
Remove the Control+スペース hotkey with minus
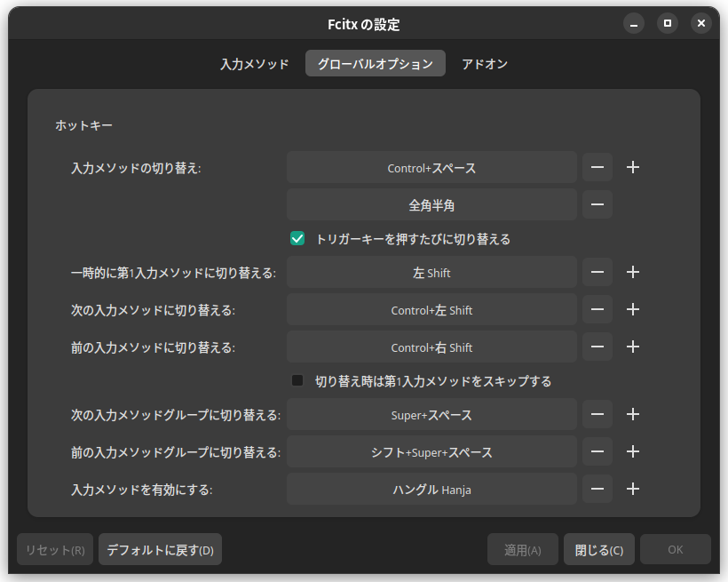(597, 167)
